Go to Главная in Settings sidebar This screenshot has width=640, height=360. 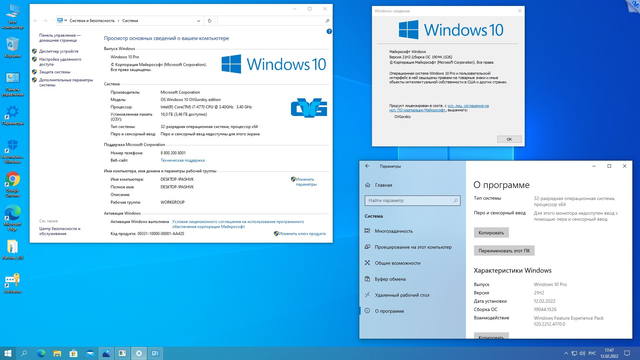383,185
